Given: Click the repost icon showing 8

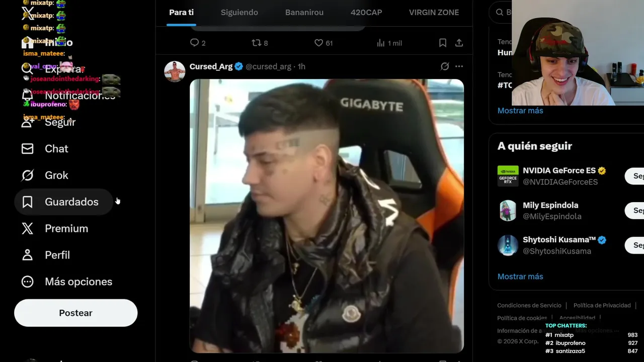Looking at the screenshot, I should (x=257, y=43).
